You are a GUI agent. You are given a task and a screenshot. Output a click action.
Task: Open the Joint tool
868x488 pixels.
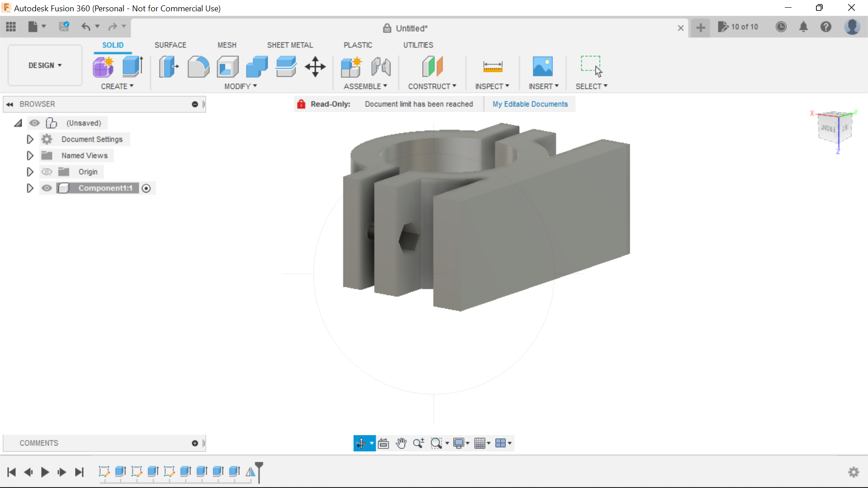381,66
